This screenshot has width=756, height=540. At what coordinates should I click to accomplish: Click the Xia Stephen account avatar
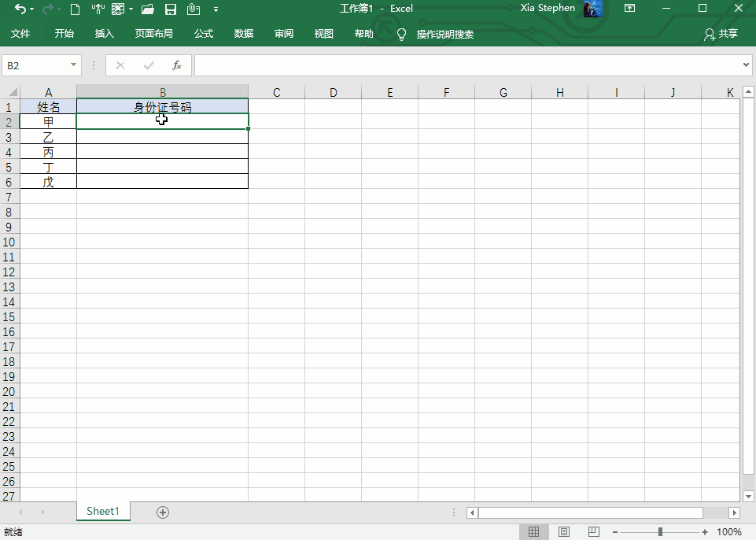pos(592,9)
